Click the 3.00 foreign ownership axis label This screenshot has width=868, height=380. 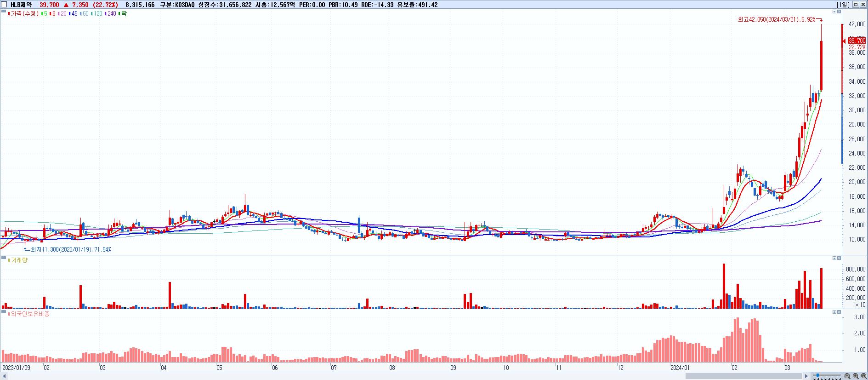860,317
